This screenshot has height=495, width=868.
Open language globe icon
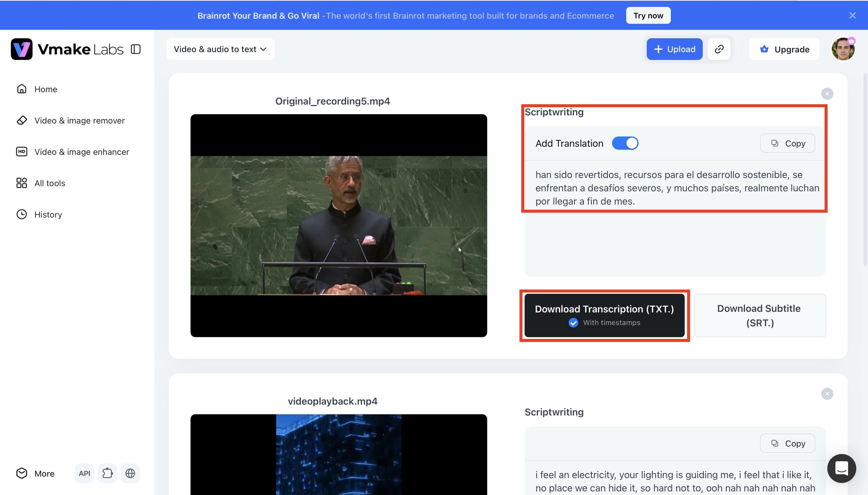(x=130, y=473)
